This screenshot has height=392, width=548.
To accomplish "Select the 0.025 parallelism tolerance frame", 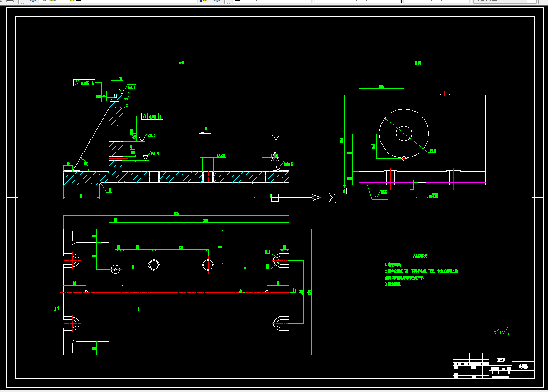I will [84, 83].
